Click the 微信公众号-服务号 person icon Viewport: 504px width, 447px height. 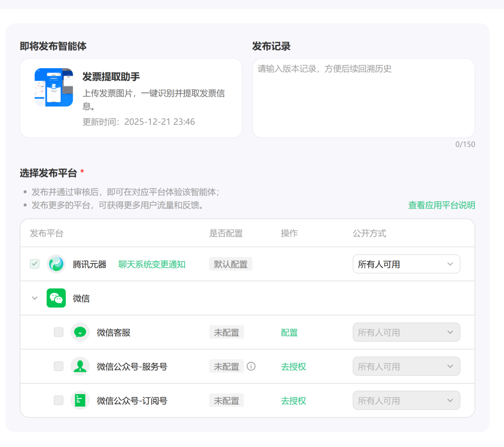[80, 367]
